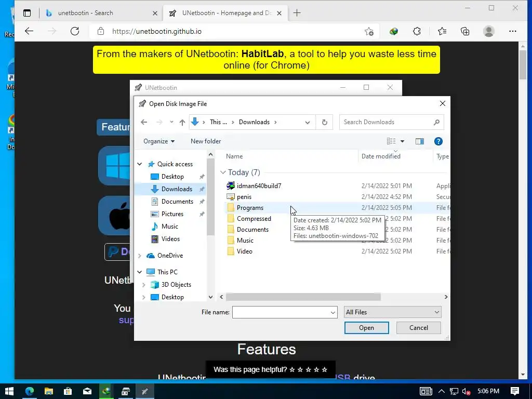532x399 pixels.
Task: Open the Edge tab actions menu icon
Action: 27,13
